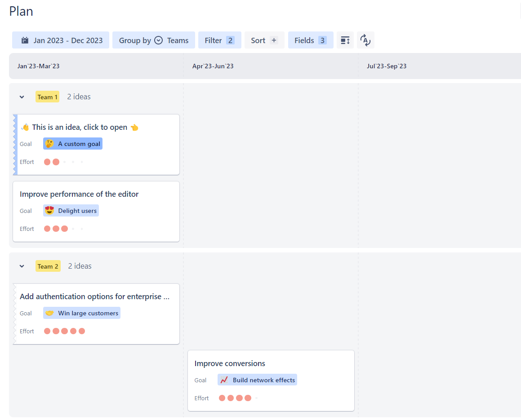This screenshot has width=521, height=420.
Task: Click 'A custom goal' tag
Action: [x=73, y=144]
